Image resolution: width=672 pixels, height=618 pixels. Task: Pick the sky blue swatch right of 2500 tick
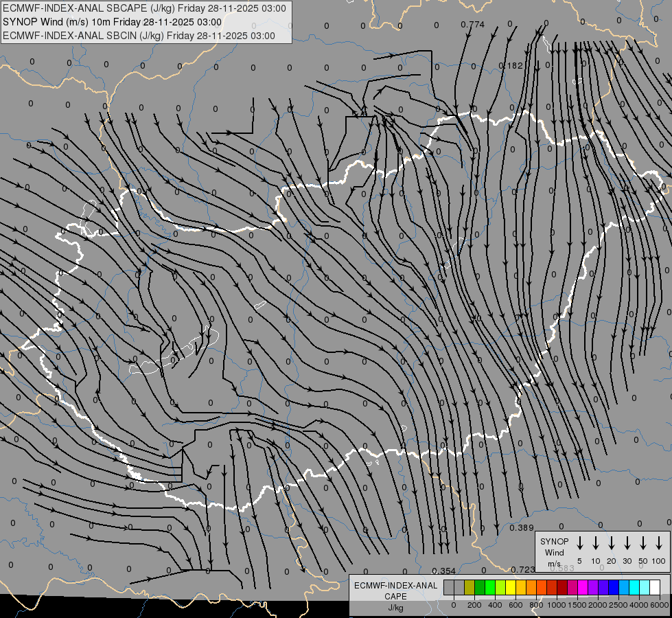click(x=623, y=587)
